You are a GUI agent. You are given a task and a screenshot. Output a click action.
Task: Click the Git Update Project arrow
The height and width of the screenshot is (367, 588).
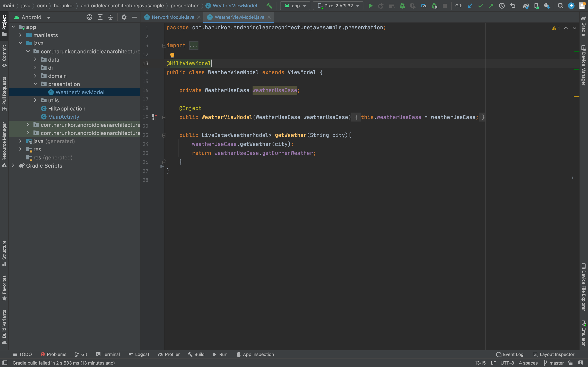(x=470, y=6)
